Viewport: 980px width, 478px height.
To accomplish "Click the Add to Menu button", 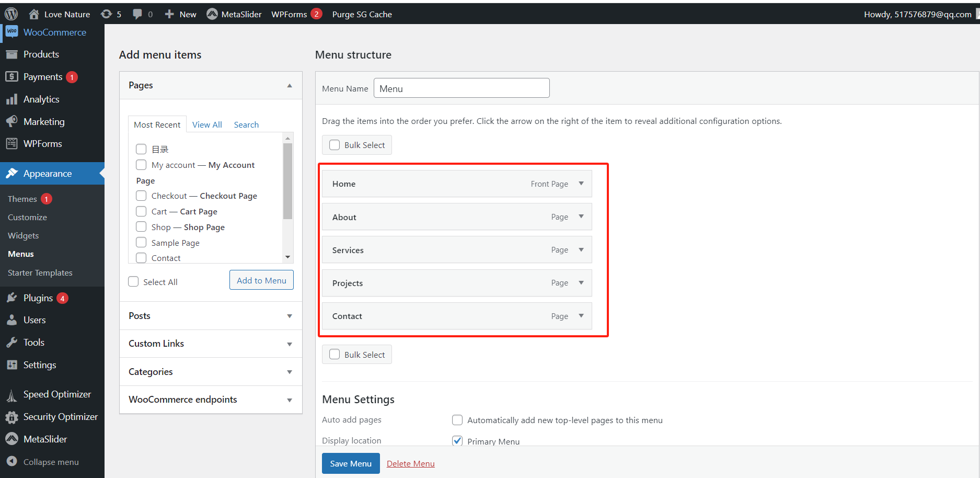I will [261, 280].
